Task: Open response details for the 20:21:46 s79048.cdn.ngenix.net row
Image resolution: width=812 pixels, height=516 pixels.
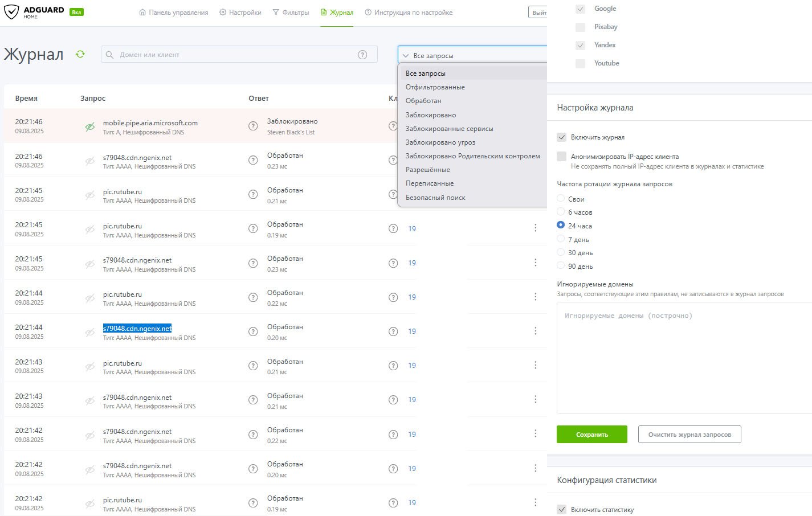Action: coord(253,160)
